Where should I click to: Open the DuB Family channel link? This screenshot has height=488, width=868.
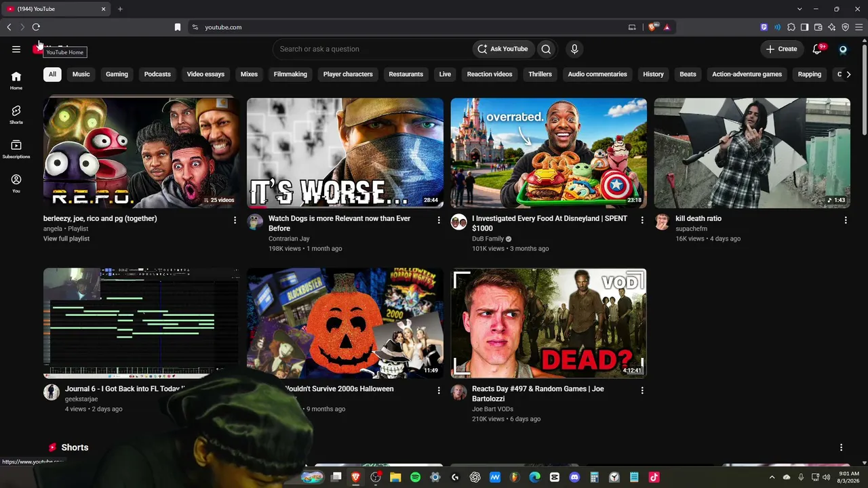(x=488, y=239)
